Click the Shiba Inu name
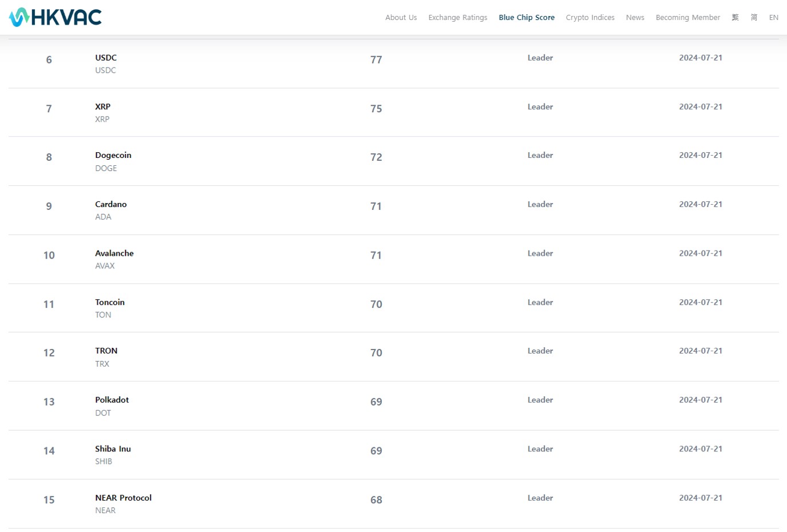 click(x=113, y=449)
